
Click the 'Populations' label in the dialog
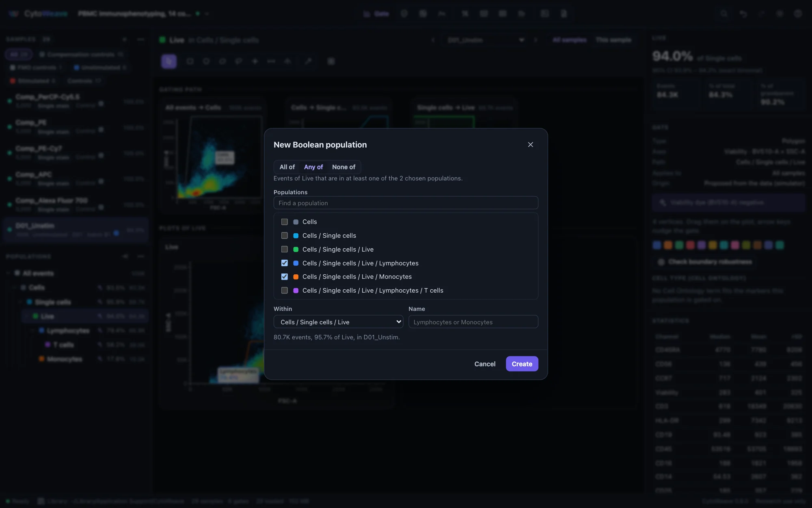tap(290, 192)
